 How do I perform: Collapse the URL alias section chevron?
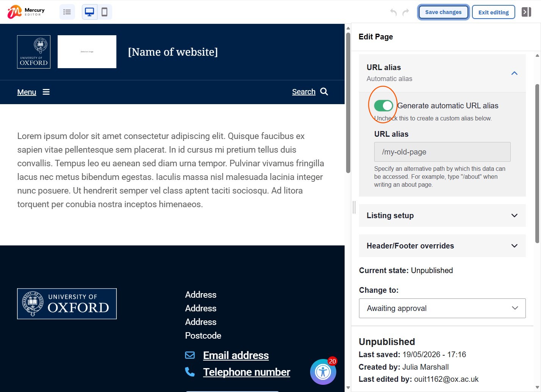(514, 73)
